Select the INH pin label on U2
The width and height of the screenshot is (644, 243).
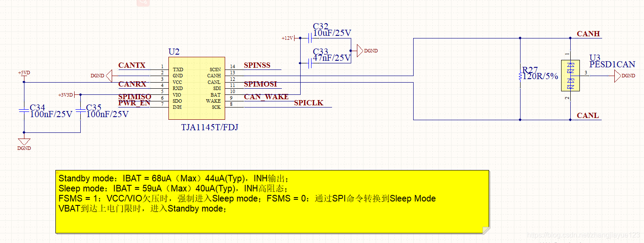tap(177, 108)
